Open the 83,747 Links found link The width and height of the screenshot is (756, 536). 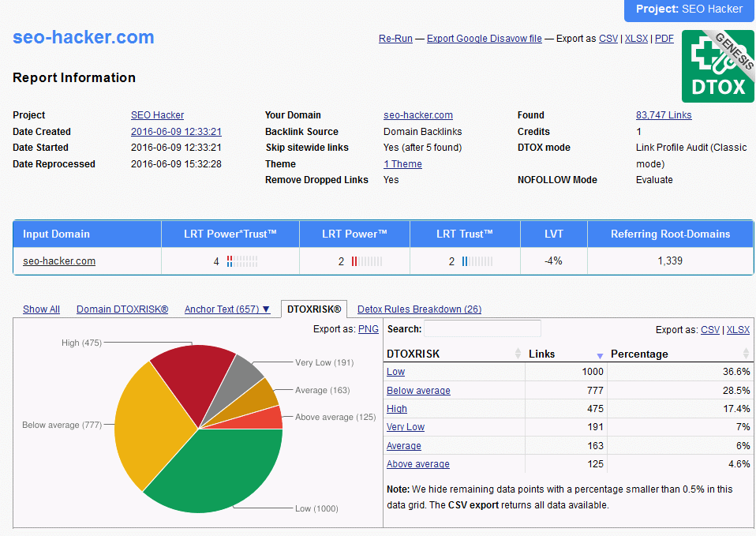[663, 115]
